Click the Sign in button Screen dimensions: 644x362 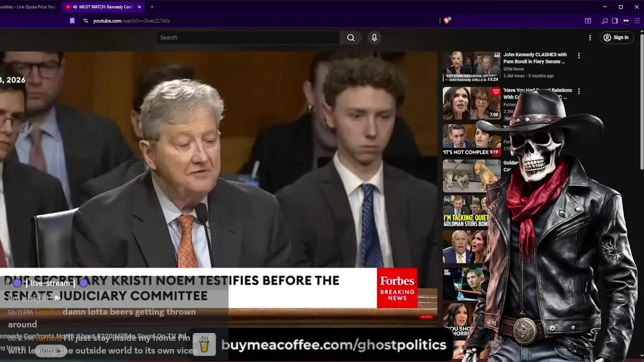616,37
